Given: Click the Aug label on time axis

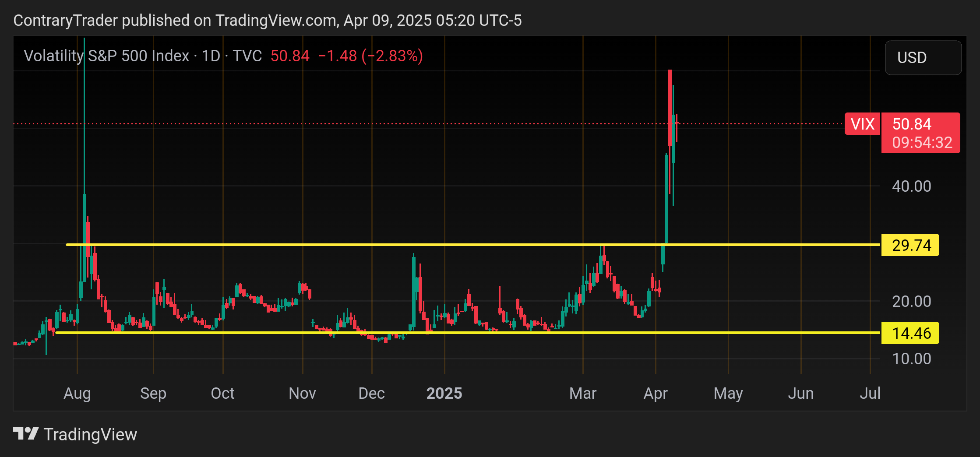Looking at the screenshot, I should [77, 394].
